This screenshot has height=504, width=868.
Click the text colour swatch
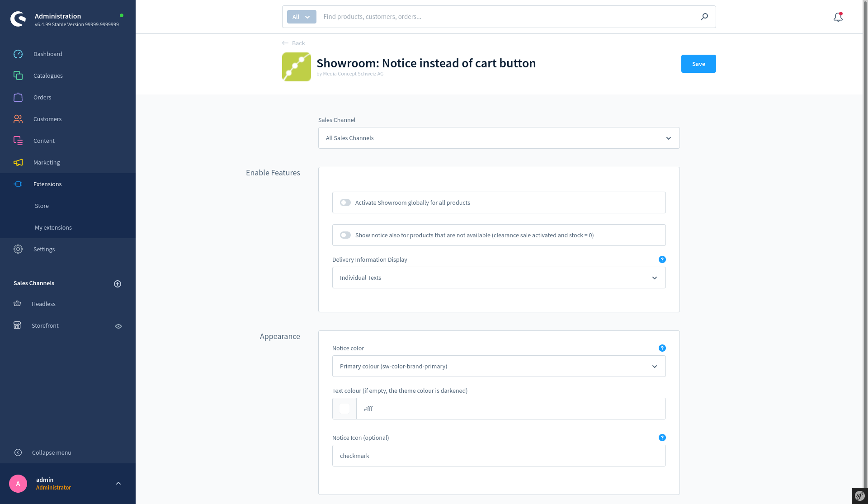(344, 409)
